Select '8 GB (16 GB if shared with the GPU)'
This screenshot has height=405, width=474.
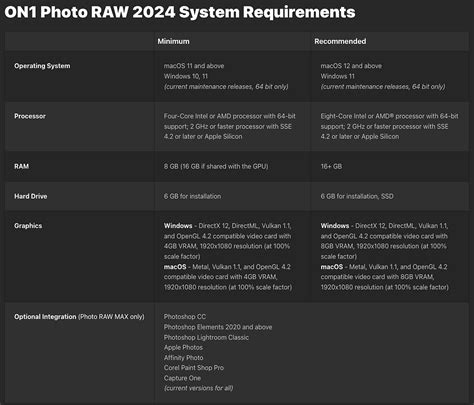click(x=216, y=166)
